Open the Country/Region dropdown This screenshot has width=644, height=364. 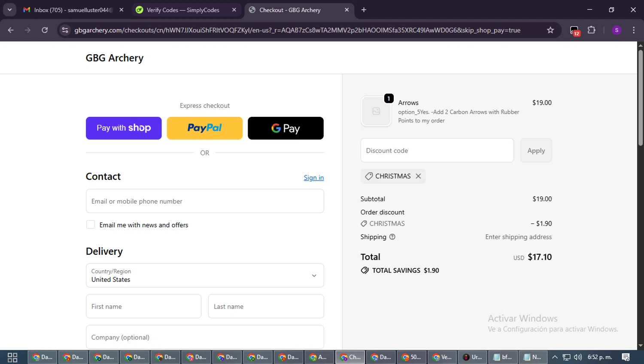click(x=205, y=275)
